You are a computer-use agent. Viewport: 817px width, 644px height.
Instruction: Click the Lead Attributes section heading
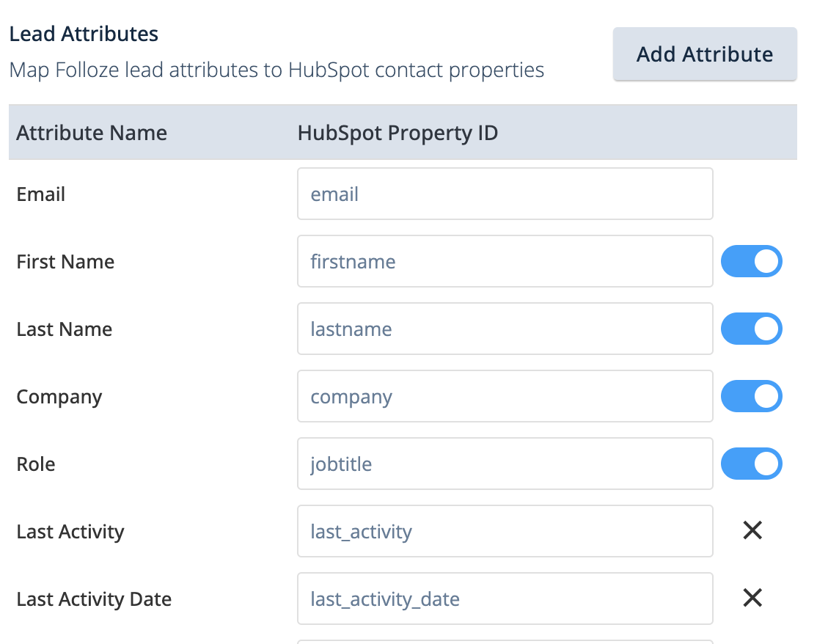point(84,34)
